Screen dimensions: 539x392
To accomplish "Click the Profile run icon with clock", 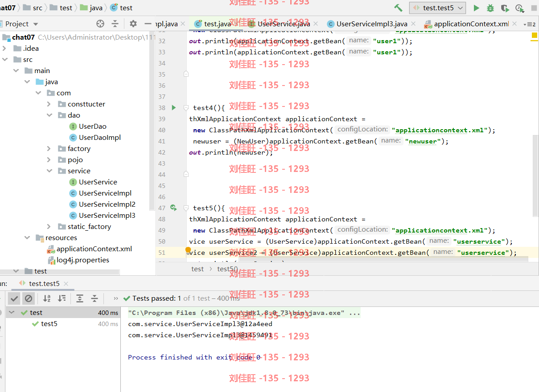I will coord(519,8).
